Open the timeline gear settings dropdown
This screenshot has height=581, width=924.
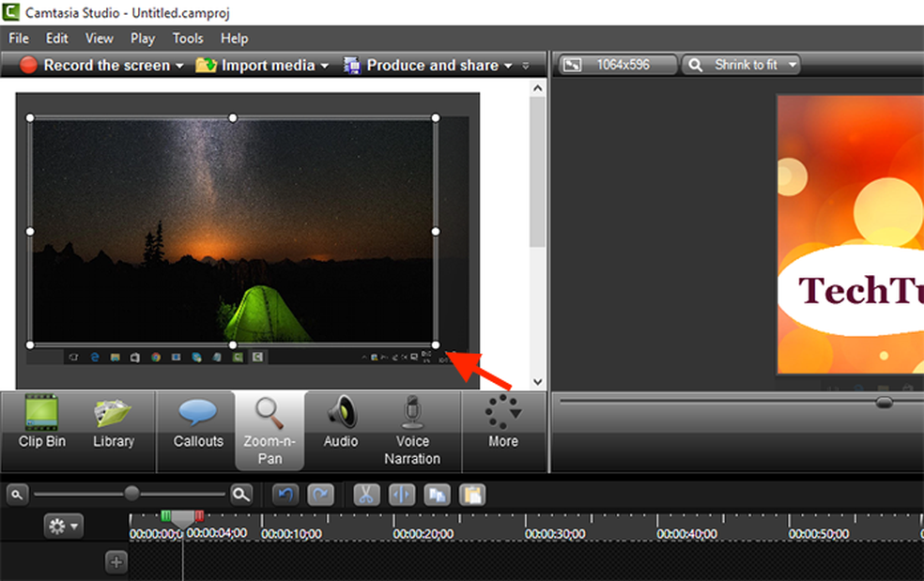point(63,526)
